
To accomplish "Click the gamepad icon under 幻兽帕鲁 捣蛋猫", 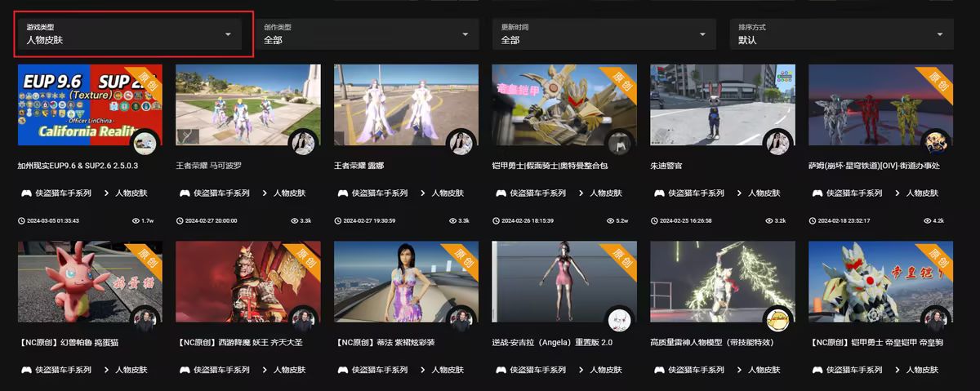I will [x=26, y=370].
